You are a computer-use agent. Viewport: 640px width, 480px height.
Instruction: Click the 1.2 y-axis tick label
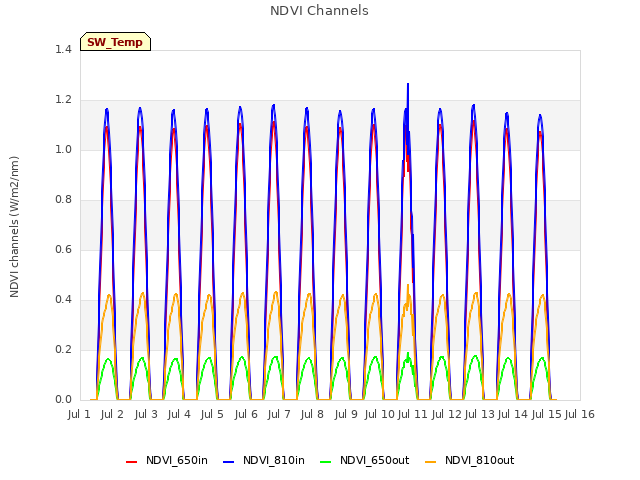(63, 100)
